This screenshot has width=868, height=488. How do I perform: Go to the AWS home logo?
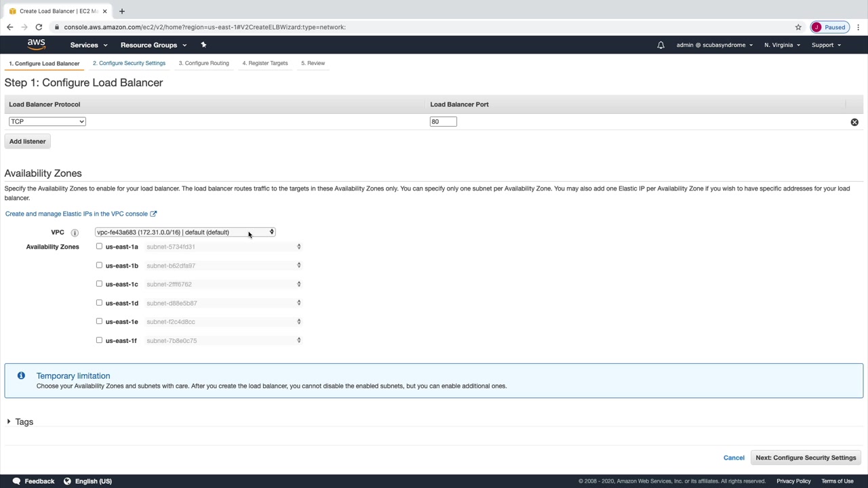tap(37, 45)
